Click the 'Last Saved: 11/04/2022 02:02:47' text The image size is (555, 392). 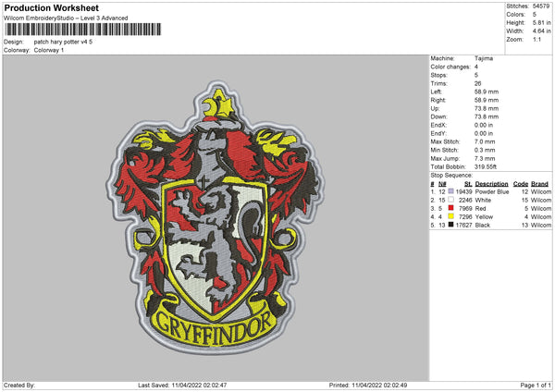pos(182,385)
